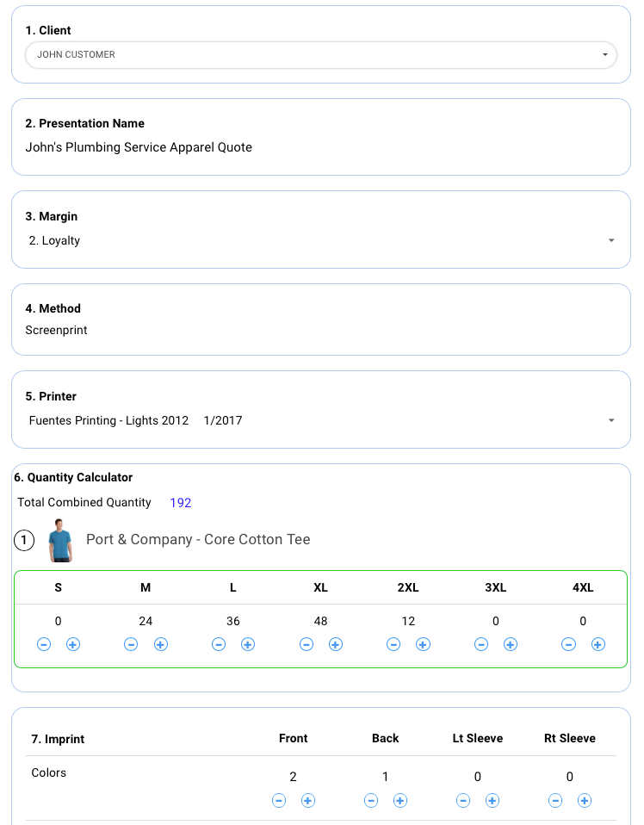Increase Rt Sleeve imprint colors
The height and width of the screenshot is (825, 644).
(x=585, y=801)
